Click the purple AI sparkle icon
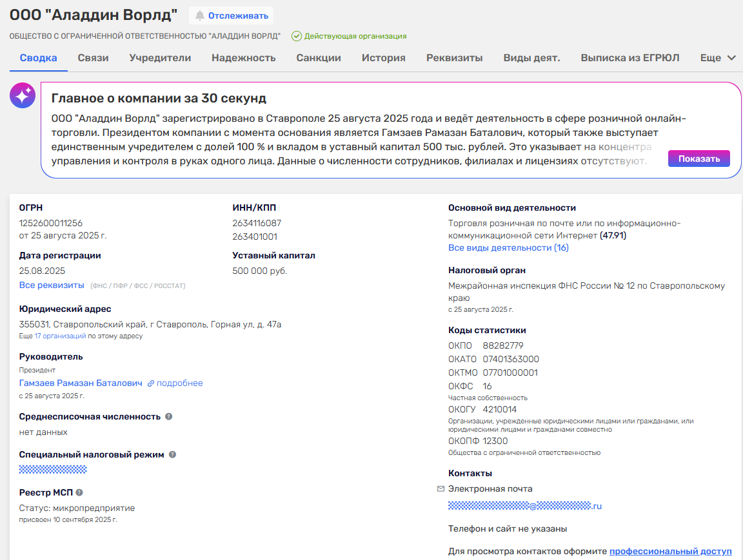 point(23,96)
